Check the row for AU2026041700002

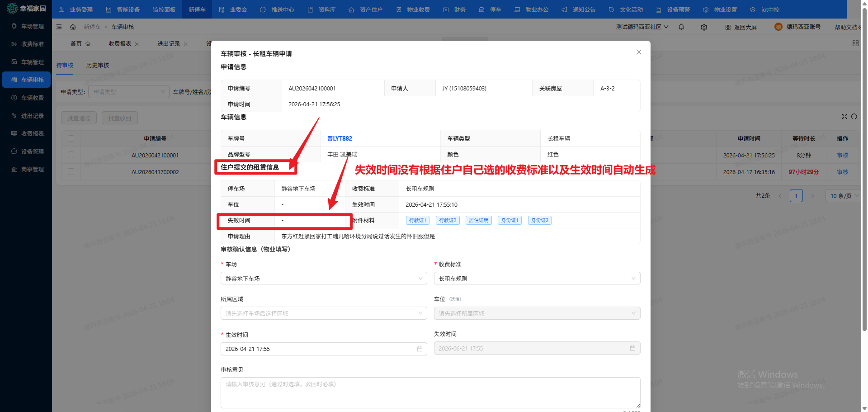(x=71, y=172)
